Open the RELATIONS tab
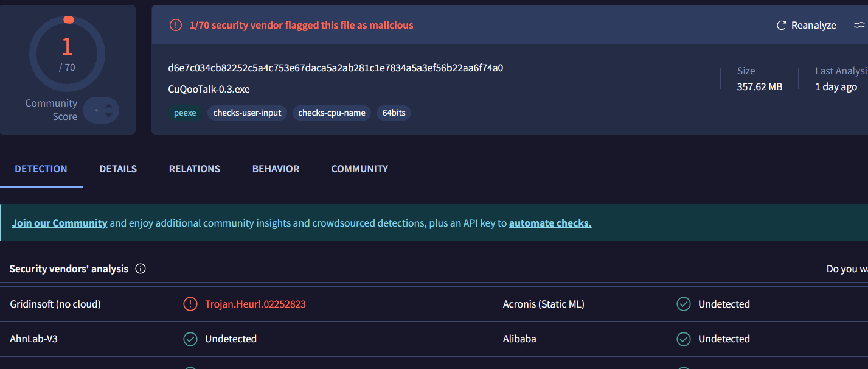Image resolution: width=868 pixels, height=369 pixels. (x=195, y=169)
